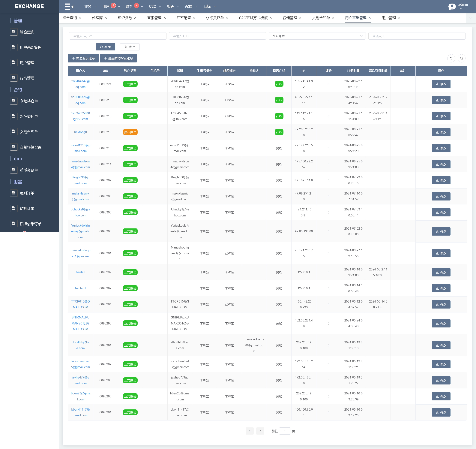Close the 客服管理 tab

tap(165, 18)
